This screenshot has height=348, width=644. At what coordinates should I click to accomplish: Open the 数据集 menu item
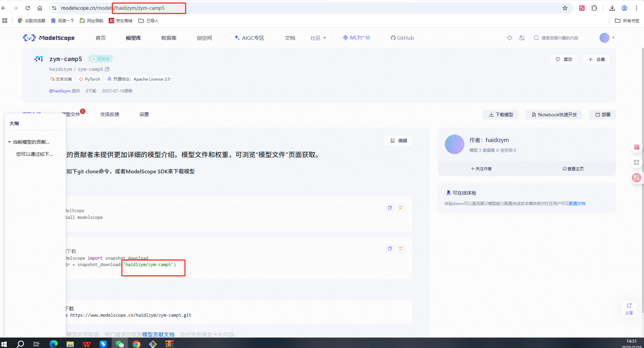coord(169,38)
